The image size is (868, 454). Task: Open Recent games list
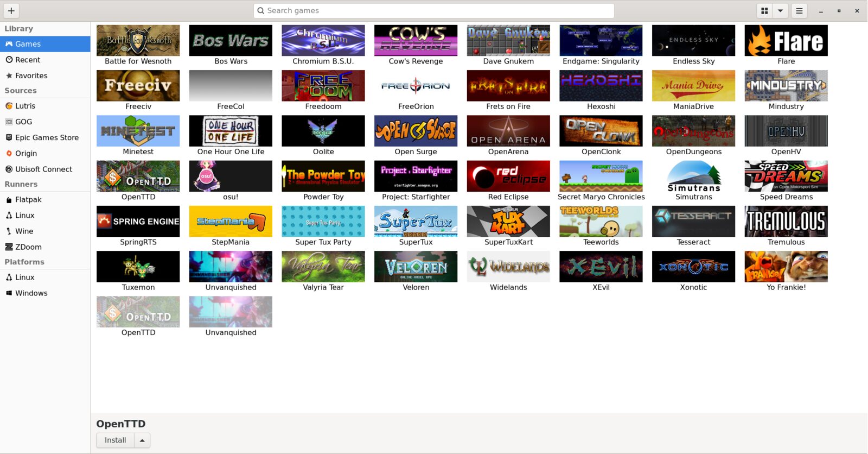click(45, 60)
